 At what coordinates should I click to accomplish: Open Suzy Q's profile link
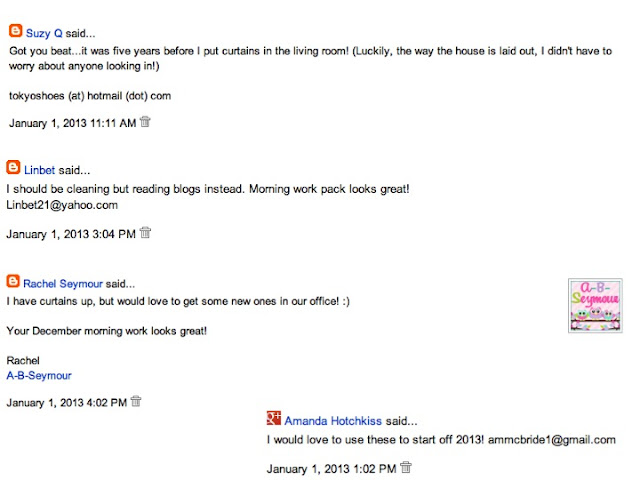tap(44, 33)
